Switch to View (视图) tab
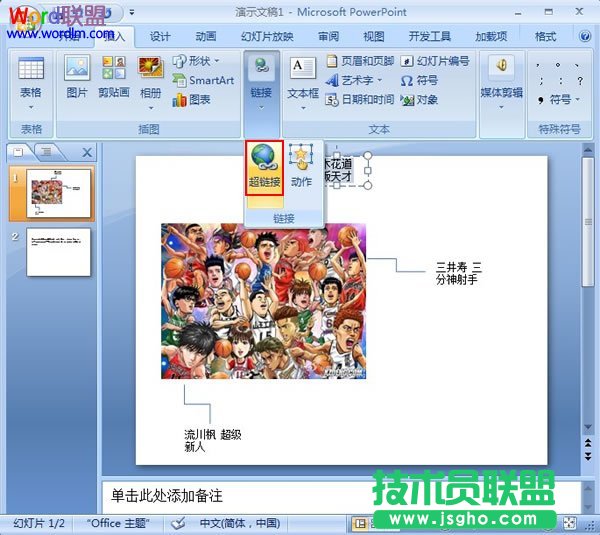Image resolution: width=600 pixels, height=535 pixels. [373, 36]
